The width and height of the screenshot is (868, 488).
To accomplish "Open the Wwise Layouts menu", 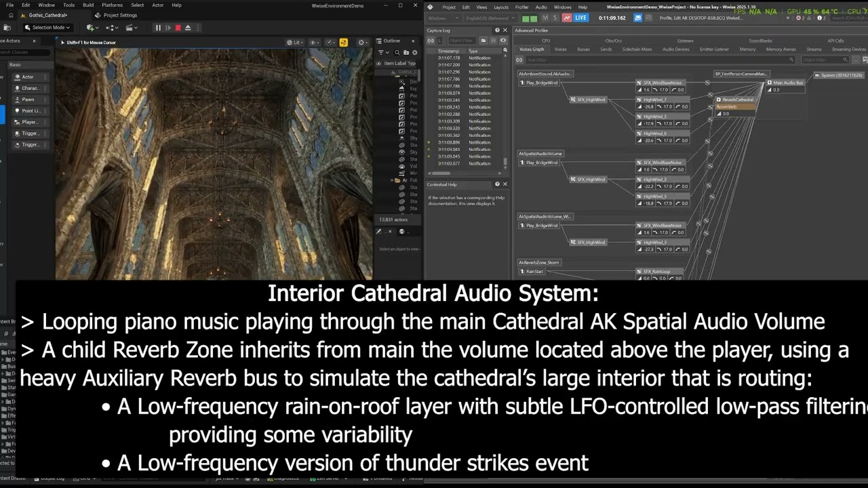I will 501,7.
